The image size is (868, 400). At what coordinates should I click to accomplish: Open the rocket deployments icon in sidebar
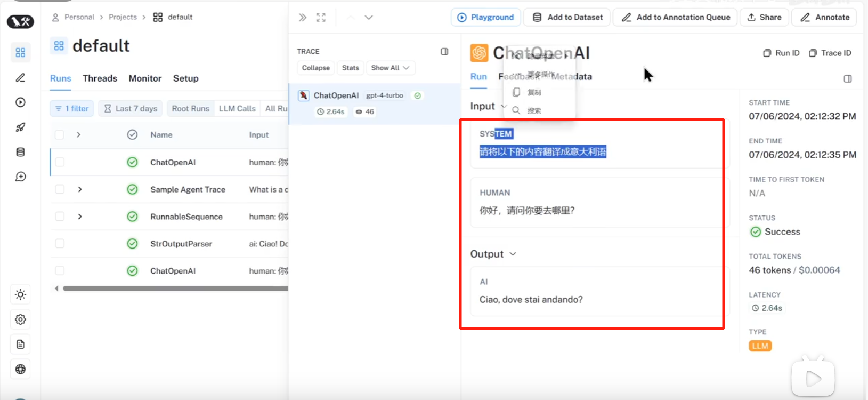[20, 127]
